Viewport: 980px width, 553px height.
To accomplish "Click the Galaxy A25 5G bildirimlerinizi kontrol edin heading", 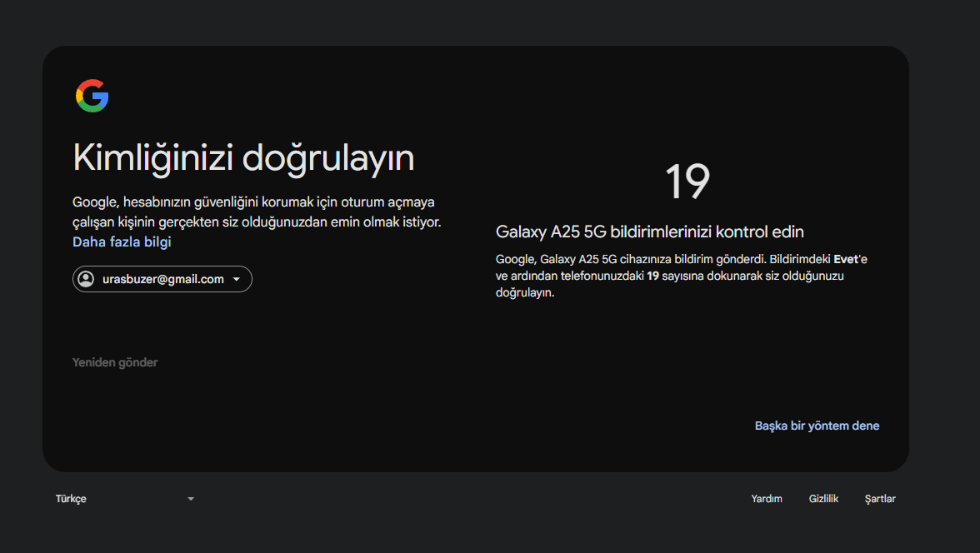I will 649,232.
